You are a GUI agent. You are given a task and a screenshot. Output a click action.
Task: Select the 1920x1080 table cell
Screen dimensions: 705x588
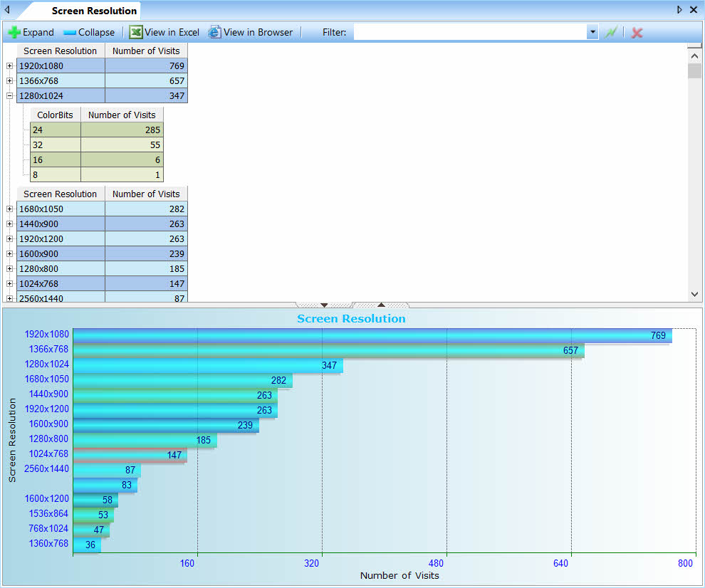coord(61,65)
